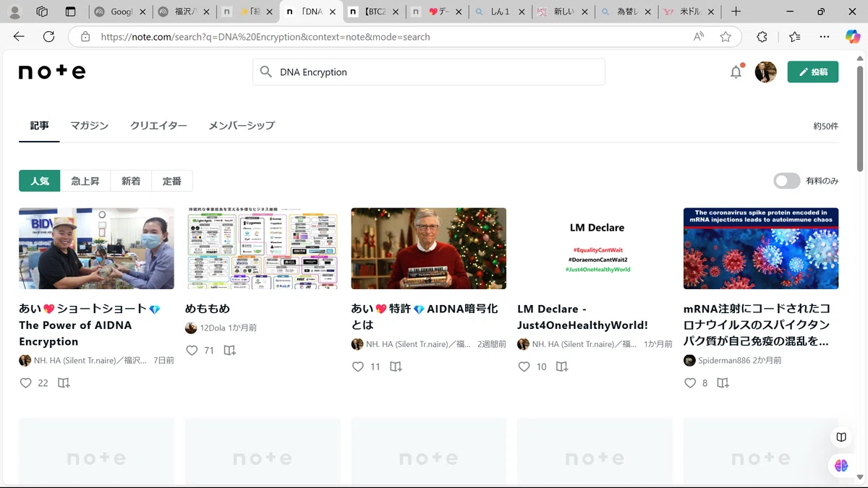This screenshot has height=488, width=868.
Task: Like the AIDNA Encryption article with 22 likes
Action: tap(25, 383)
